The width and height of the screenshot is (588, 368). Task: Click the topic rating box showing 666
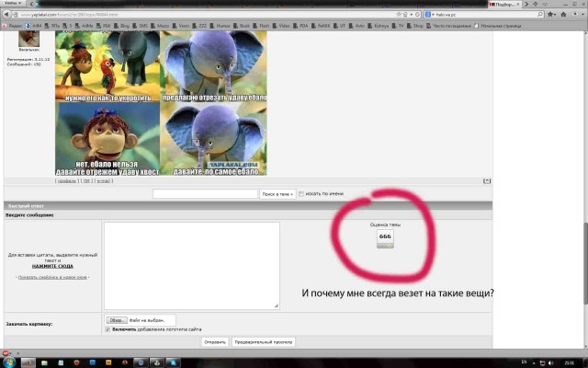pyautogui.click(x=385, y=238)
